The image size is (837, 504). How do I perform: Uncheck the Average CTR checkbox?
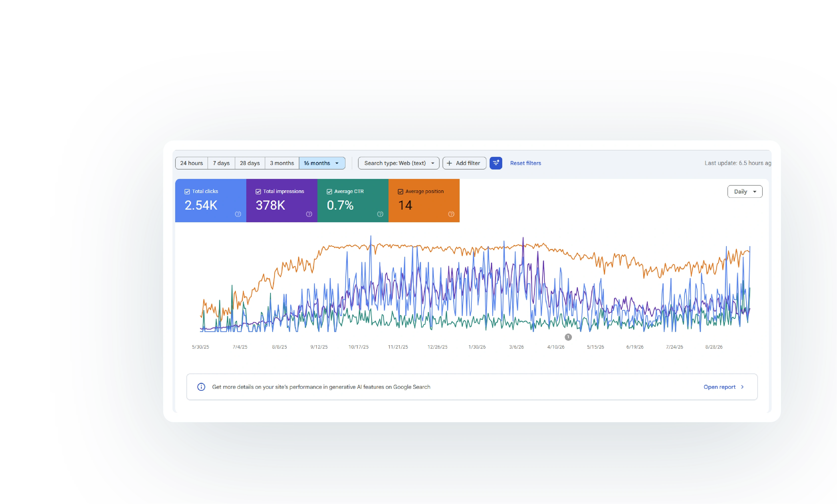point(329,192)
